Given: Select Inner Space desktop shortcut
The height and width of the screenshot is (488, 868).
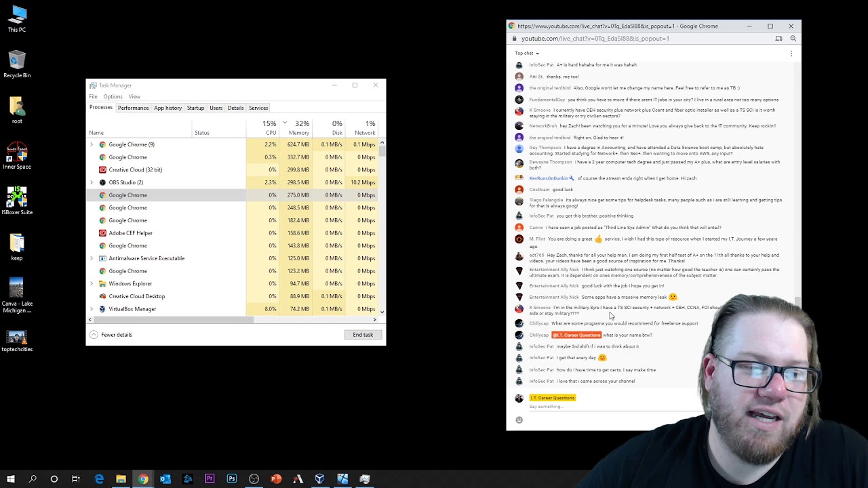Looking at the screenshot, I should pos(17,156).
